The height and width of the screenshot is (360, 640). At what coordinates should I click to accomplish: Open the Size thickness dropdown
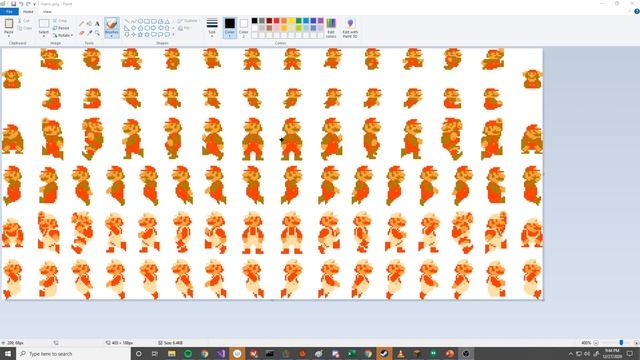point(212,28)
